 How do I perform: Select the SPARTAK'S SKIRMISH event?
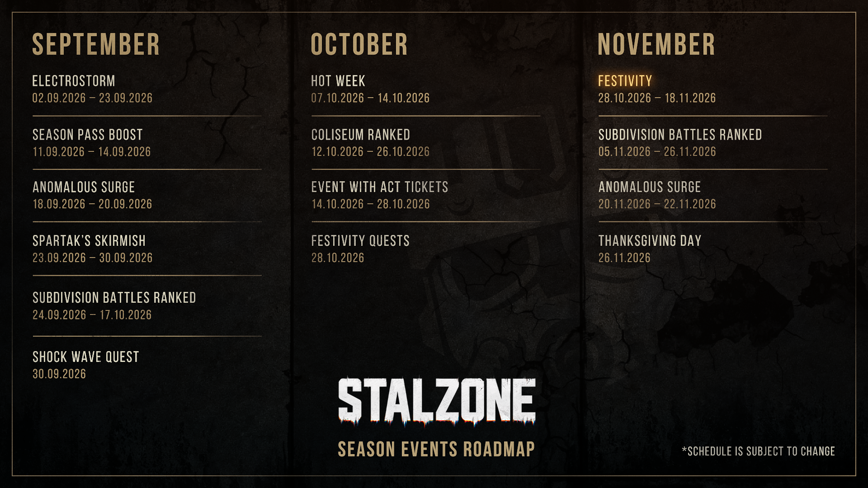pos(92,249)
